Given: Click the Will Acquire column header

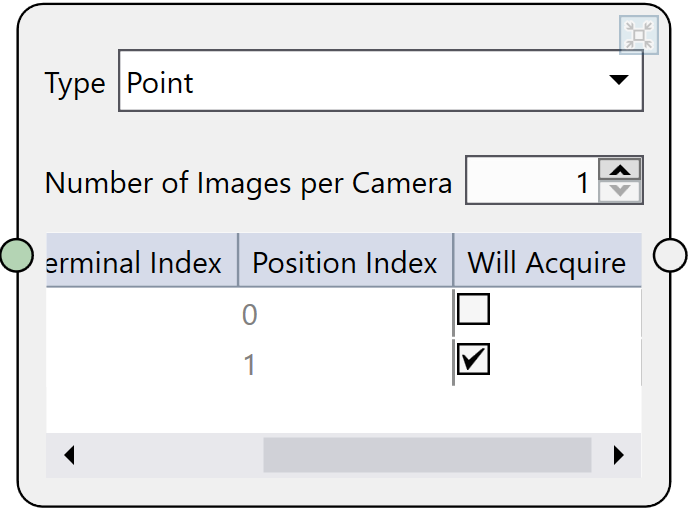Looking at the screenshot, I should tap(546, 263).
